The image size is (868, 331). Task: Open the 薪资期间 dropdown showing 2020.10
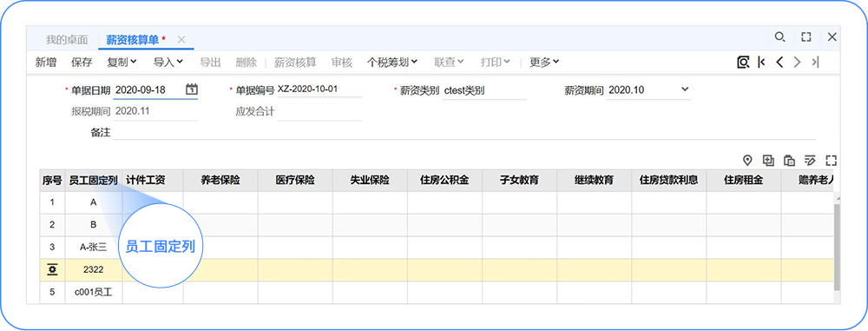[x=648, y=89]
